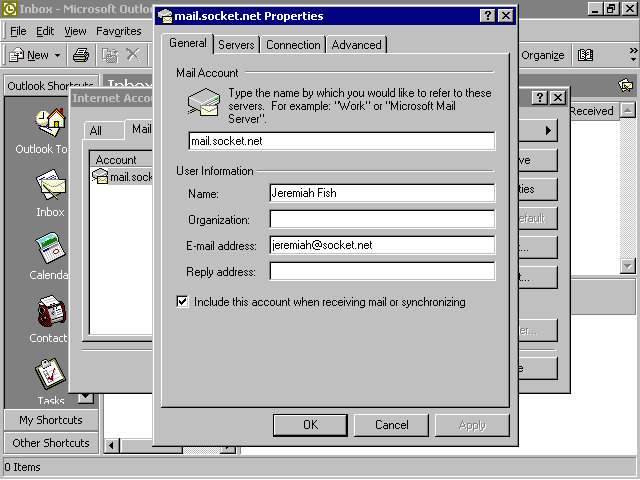Open the My Shortcuts group
Viewport: 640px width, 480px height.
coord(51,420)
